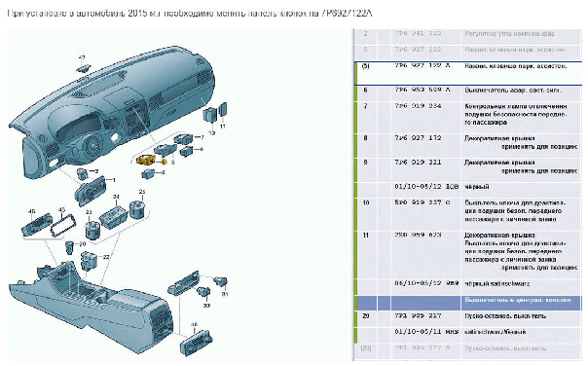Click callout number 11 beside dashboard

point(222,127)
